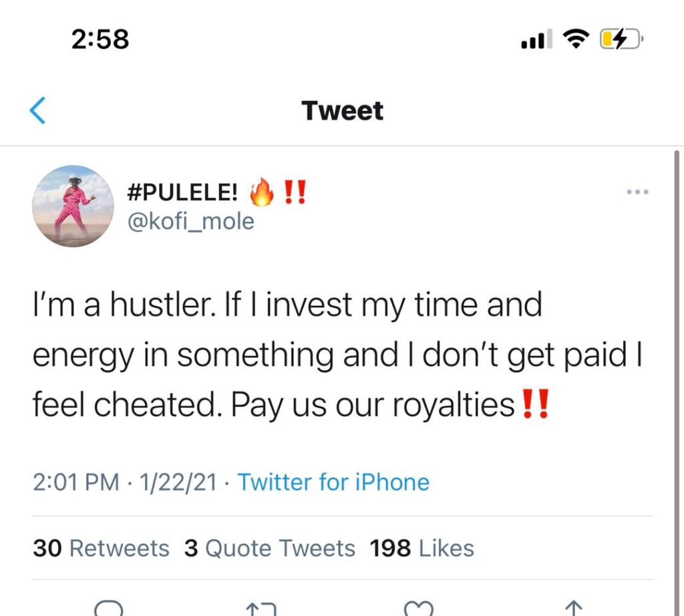The image size is (684, 616).
Task: Tap the retweet arrows icon
Action: (x=261, y=609)
